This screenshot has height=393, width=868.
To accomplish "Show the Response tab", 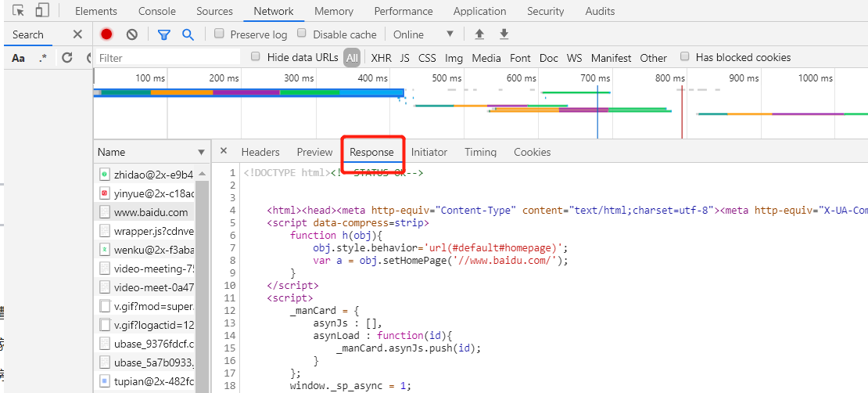I will 371,152.
